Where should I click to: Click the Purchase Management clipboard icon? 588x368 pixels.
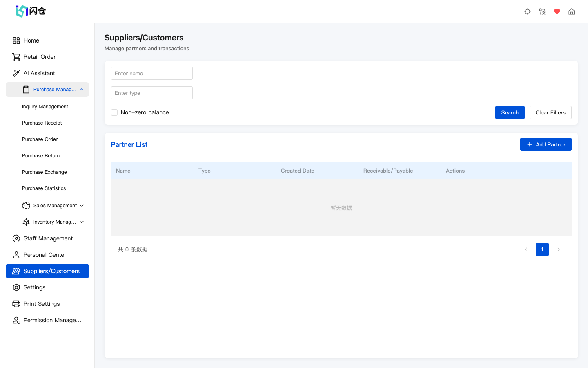tap(26, 89)
